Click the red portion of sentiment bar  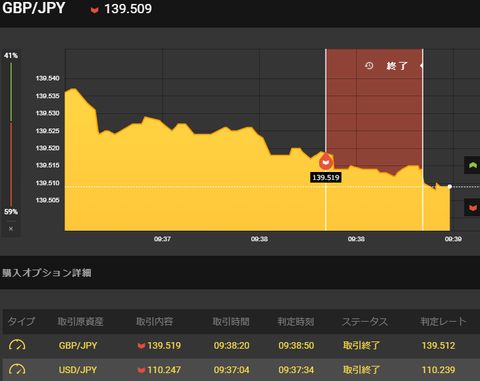coord(11,164)
